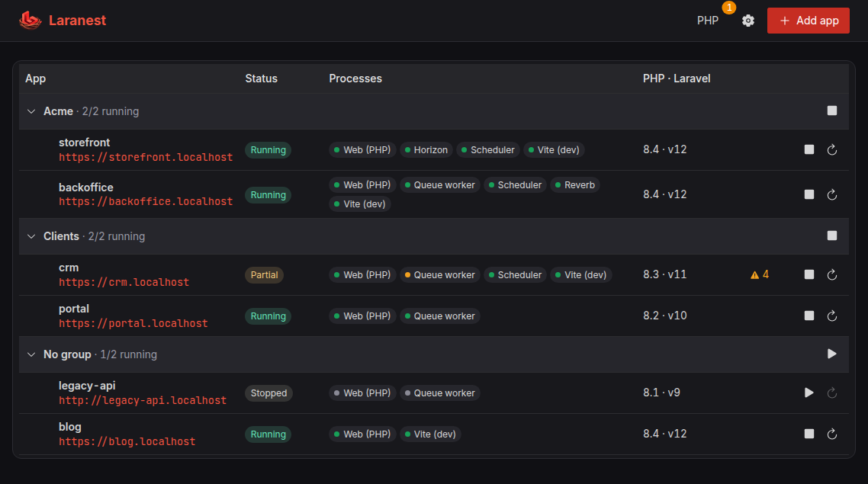Start all apps in No group
The width and height of the screenshot is (868, 484).
pyautogui.click(x=831, y=354)
